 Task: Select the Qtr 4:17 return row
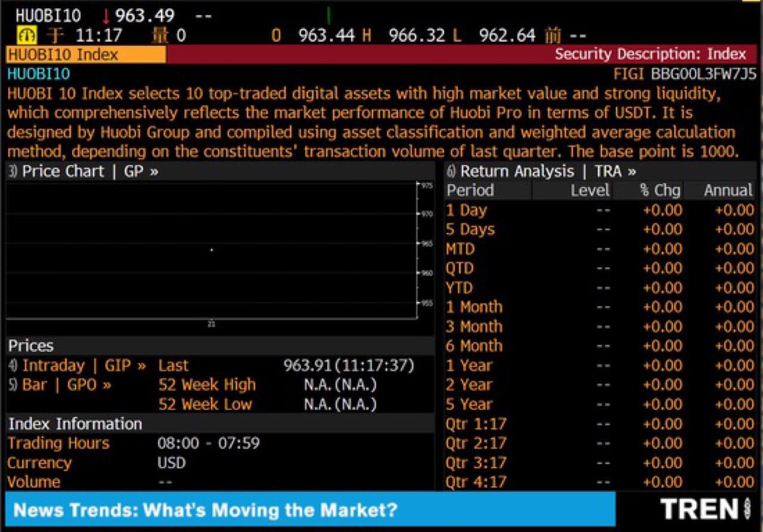476,481
